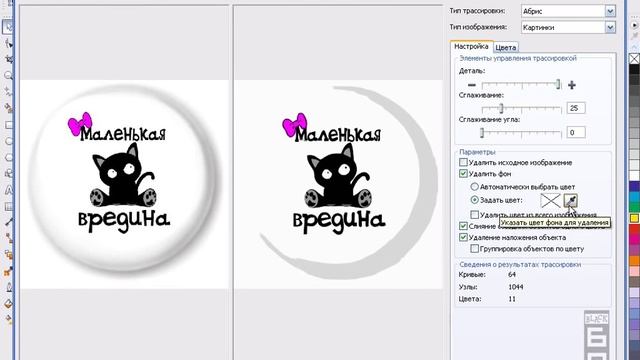This screenshot has height=360, width=640.
Task: Select the Rectangle tool
Action: [8, 125]
